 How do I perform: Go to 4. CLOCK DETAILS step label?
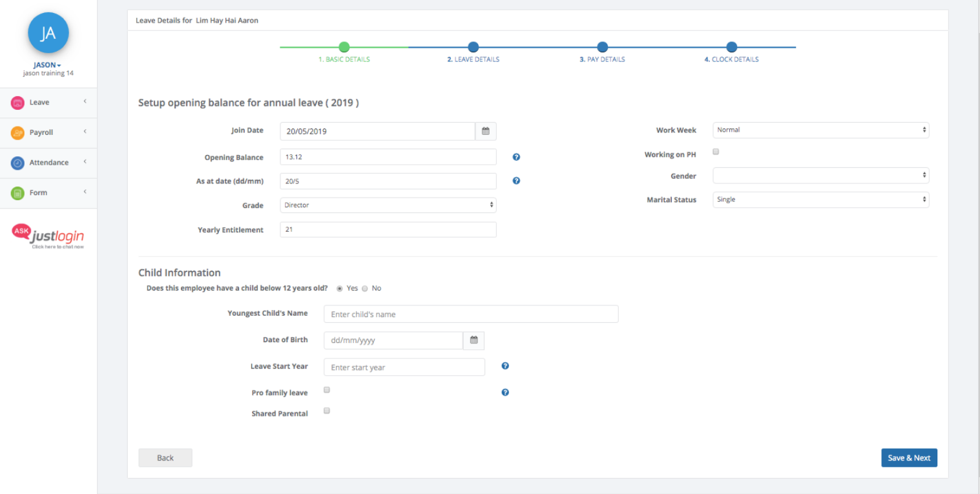pyautogui.click(x=731, y=59)
